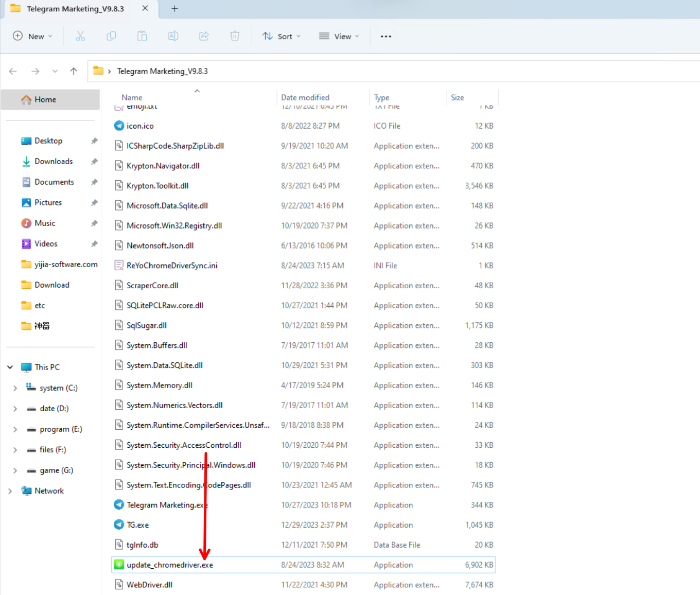The image size is (700, 595).
Task: Go to Downloads in sidebar
Action: [x=54, y=161]
